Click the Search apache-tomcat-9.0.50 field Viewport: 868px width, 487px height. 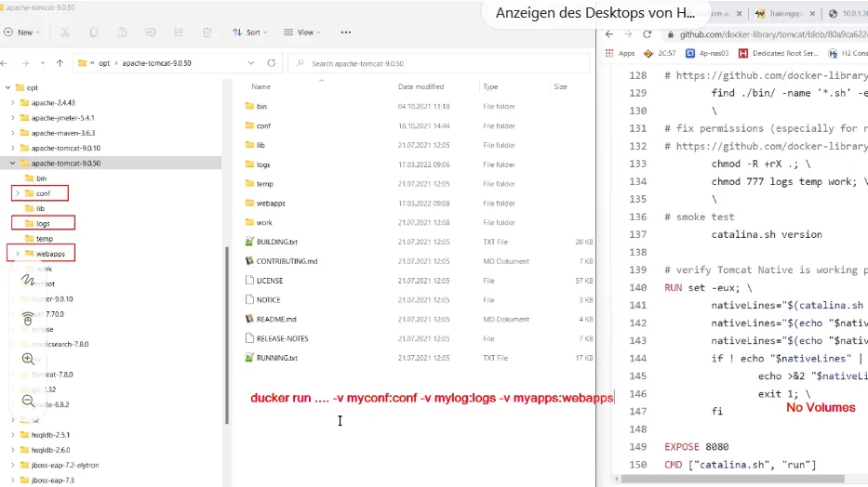pos(438,63)
